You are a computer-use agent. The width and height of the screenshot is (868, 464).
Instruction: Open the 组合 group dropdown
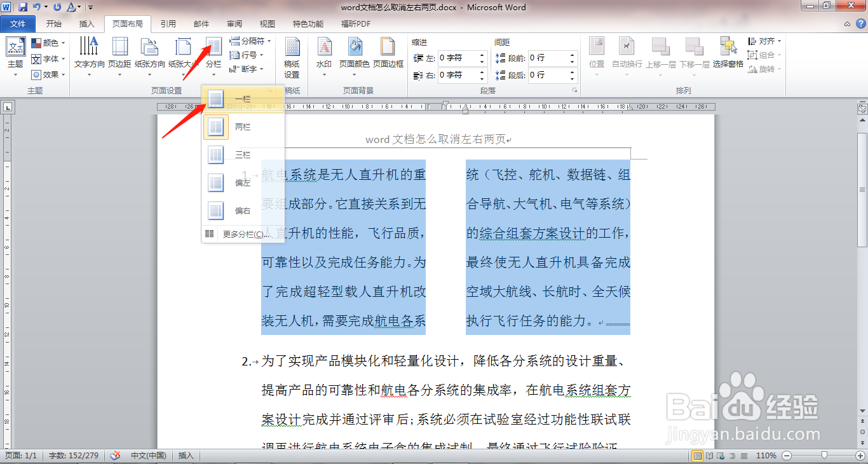[x=764, y=55]
